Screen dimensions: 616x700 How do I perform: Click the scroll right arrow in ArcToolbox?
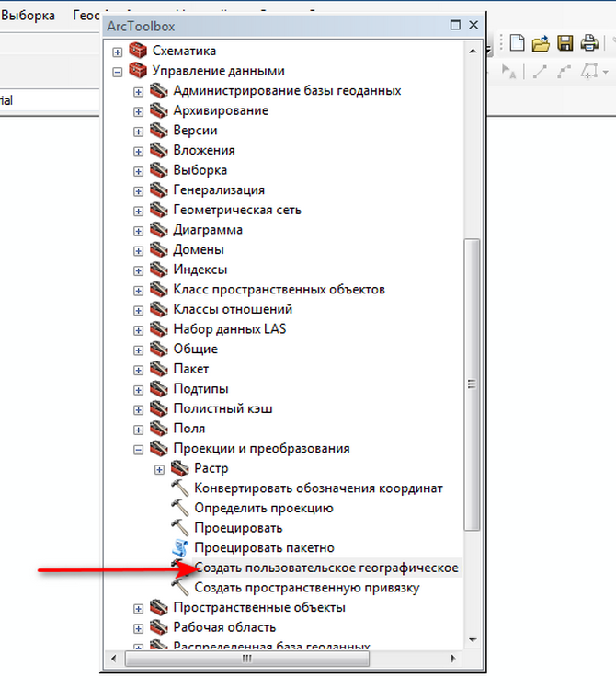click(453, 659)
